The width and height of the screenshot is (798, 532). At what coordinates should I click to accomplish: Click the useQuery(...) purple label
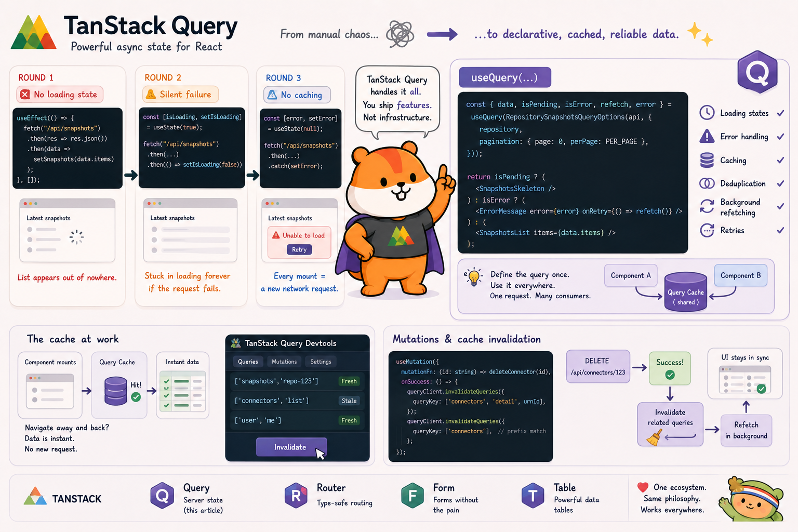coord(504,77)
